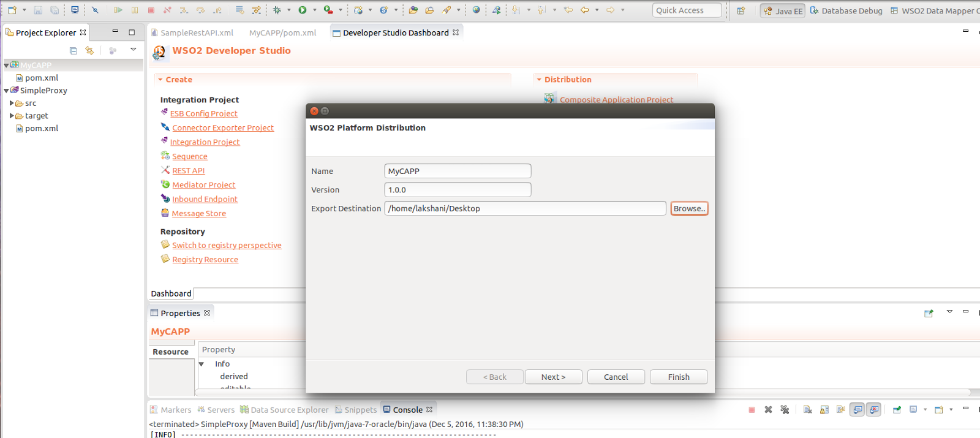Select the Servers tab

pos(216,410)
